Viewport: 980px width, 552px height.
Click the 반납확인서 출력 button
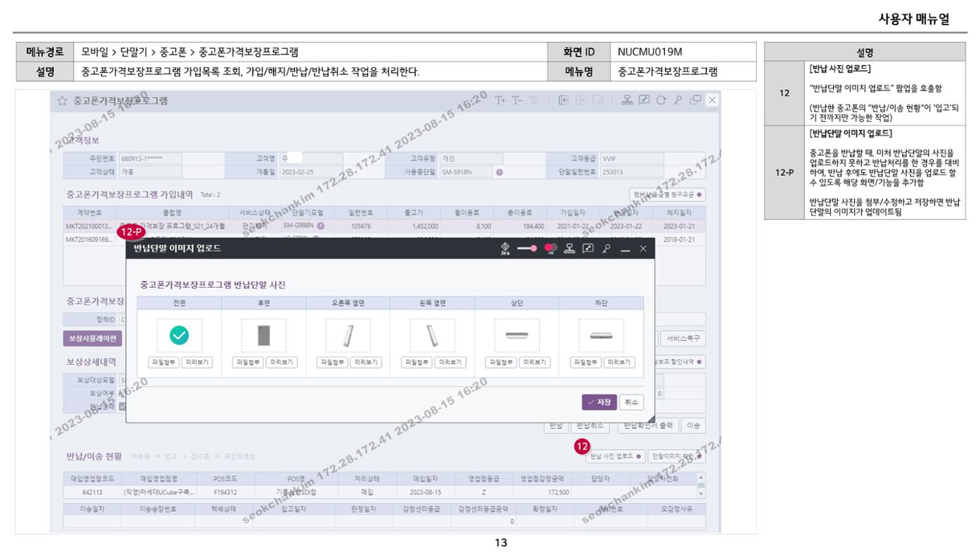point(647,425)
